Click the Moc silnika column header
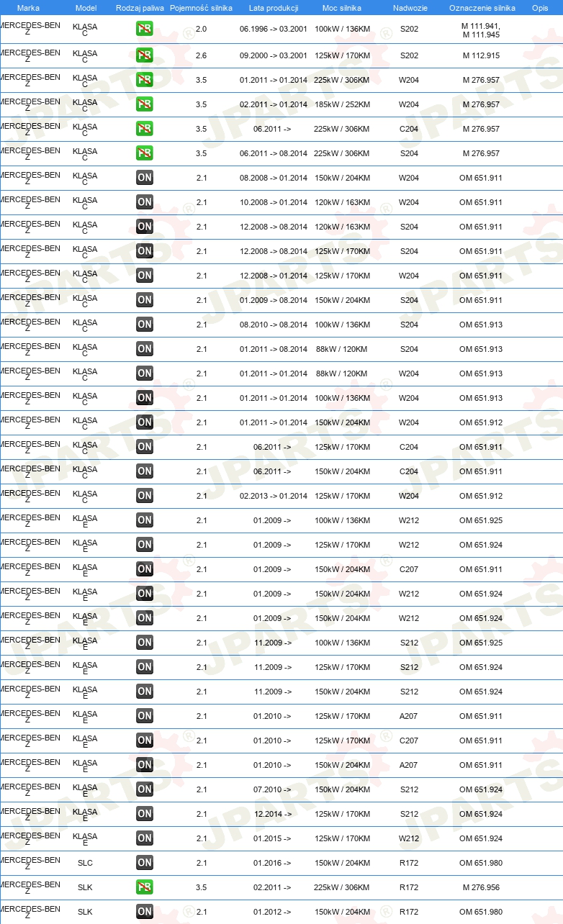Image resolution: width=563 pixels, height=924 pixels. tap(342, 8)
